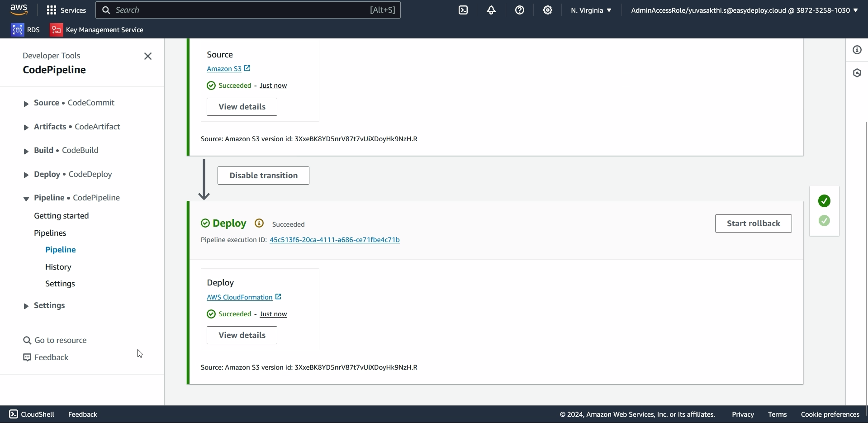The width and height of the screenshot is (868, 423).
Task: Open notifications bell icon
Action: (x=491, y=10)
